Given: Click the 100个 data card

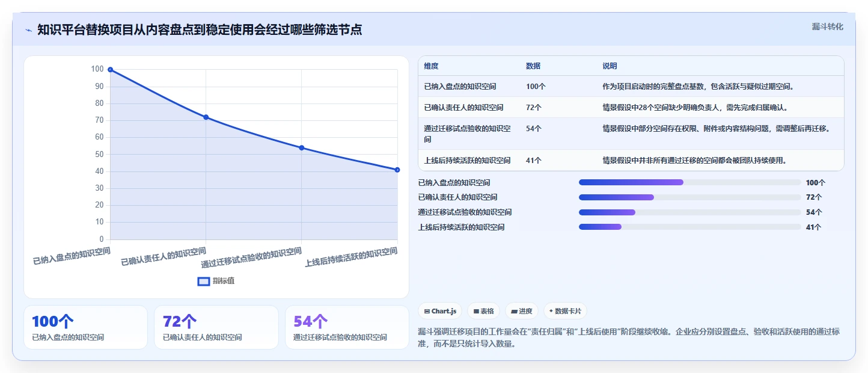Looking at the screenshot, I should [85, 327].
